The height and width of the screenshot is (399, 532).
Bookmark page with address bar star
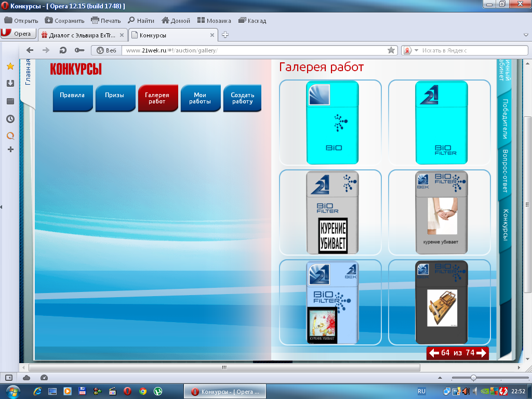391,50
